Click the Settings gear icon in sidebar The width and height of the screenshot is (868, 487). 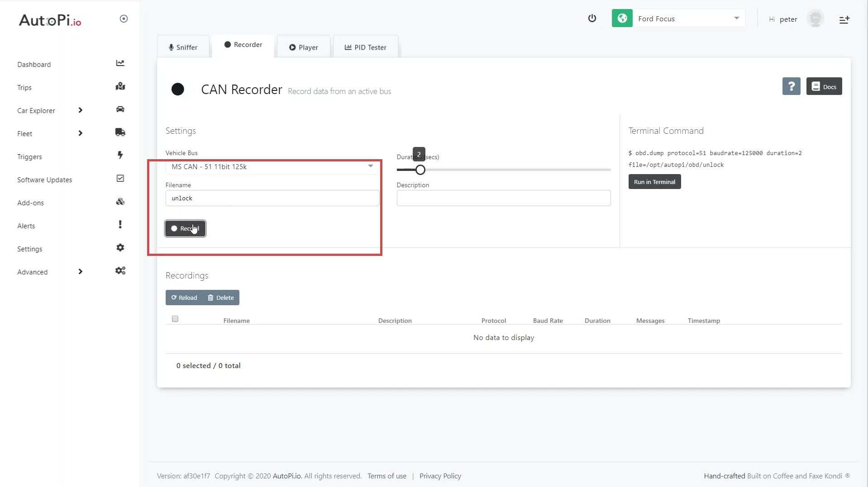click(120, 248)
